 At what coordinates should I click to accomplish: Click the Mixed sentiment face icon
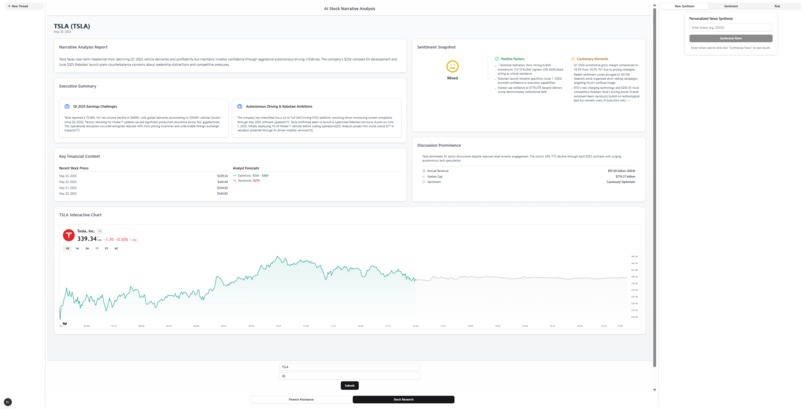pyautogui.click(x=452, y=66)
